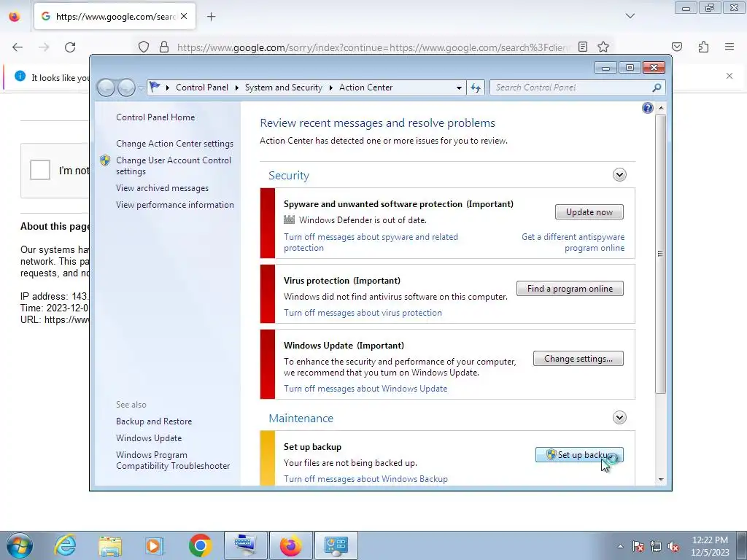Click Firefox padlock site info icon
This screenshot has height=560, width=747.
pyautogui.click(x=164, y=47)
